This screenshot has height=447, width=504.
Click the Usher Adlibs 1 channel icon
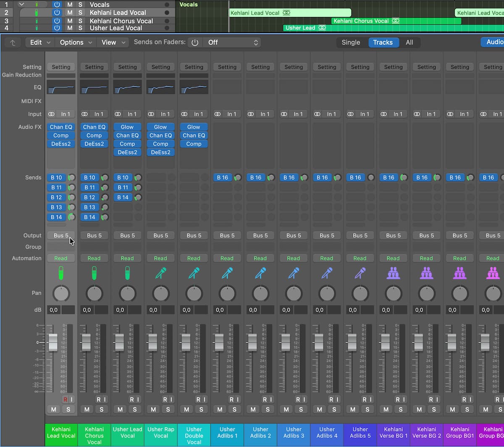pyautogui.click(x=227, y=273)
